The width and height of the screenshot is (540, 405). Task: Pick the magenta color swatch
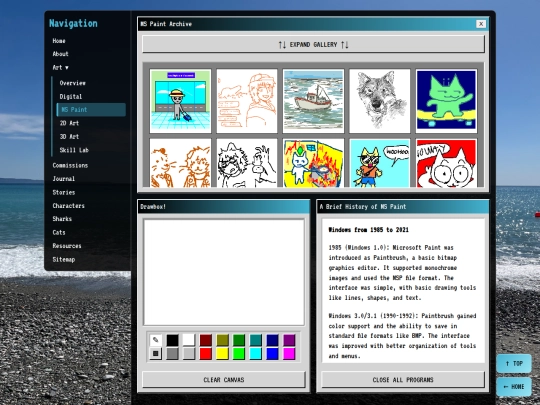289,353
